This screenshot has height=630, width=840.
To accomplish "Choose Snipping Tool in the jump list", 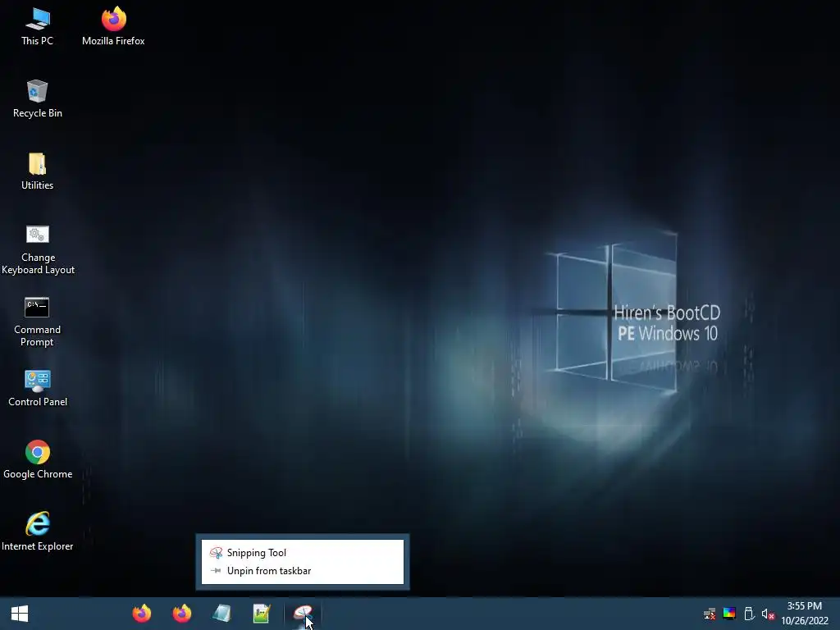I will tap(303, 553).
